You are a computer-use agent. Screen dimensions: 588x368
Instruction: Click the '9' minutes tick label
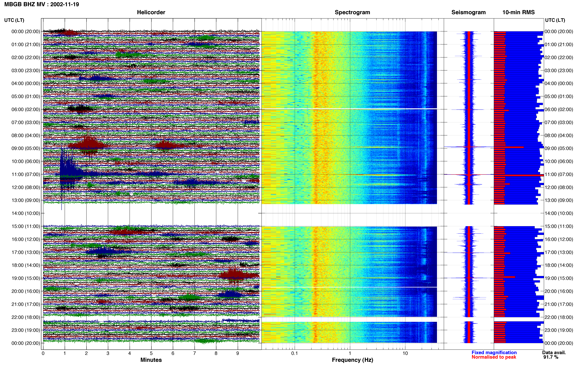pyautogui.click(x=238, y=353)
